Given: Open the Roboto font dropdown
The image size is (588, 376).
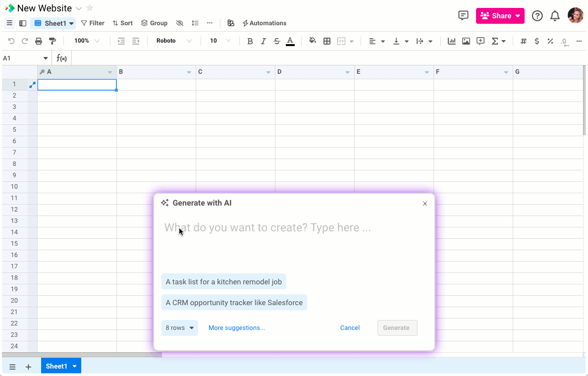Looking at the screenshot, I should pyautogui.click(x=174, y=41).
